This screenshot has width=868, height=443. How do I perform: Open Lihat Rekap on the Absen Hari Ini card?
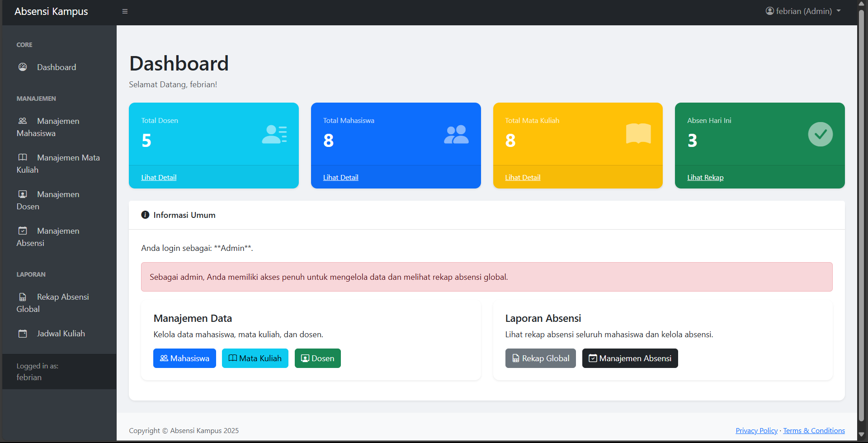click(705, 178)
